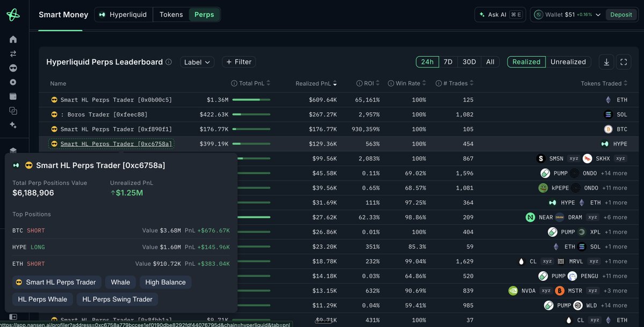Click "+14 more" in the PUMP ONDO row

[614, 173]
